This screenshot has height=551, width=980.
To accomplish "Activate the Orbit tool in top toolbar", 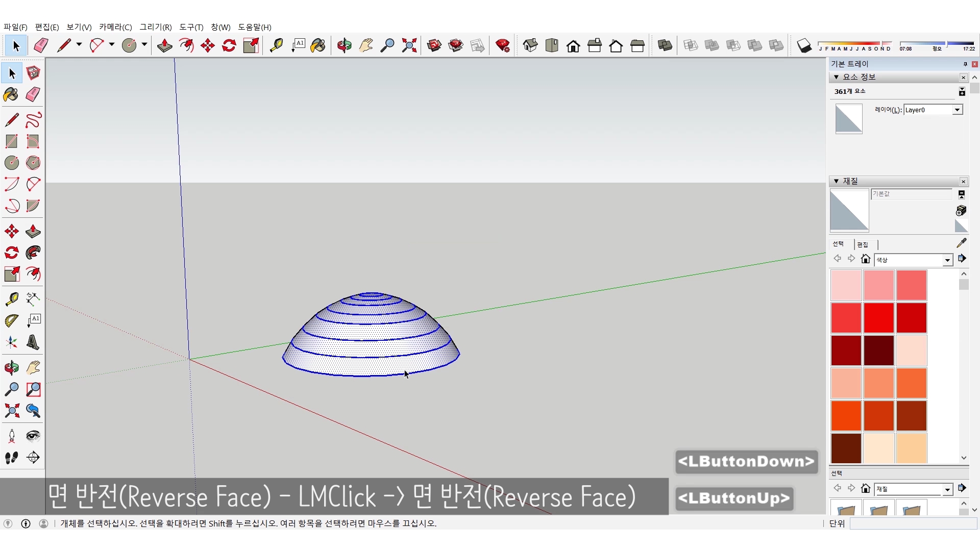I will click(x=344, y=45).
